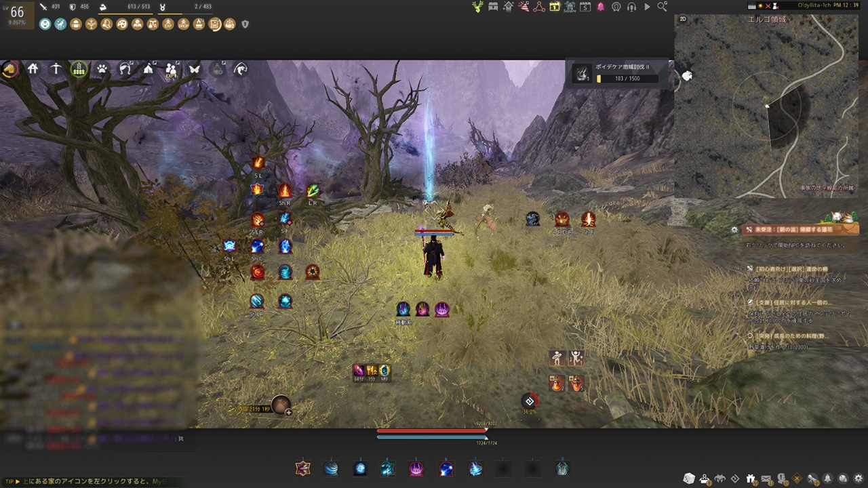Open the quest tracker gear settings
The width and height of the screenshot is (868, 488).
coord(734,230)
